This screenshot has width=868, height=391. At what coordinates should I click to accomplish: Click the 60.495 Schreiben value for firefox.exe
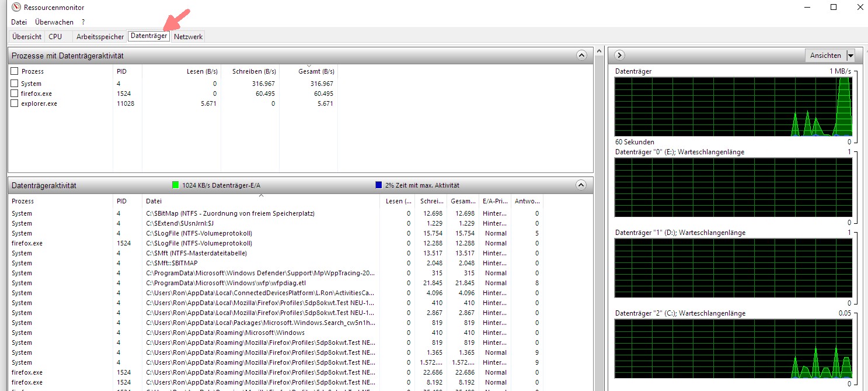(265, 94)
